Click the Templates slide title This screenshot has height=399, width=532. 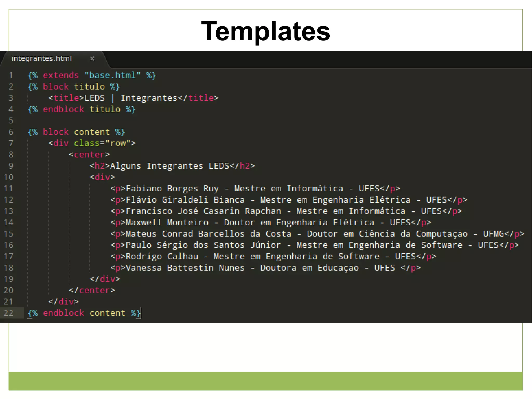click(266, 31)
